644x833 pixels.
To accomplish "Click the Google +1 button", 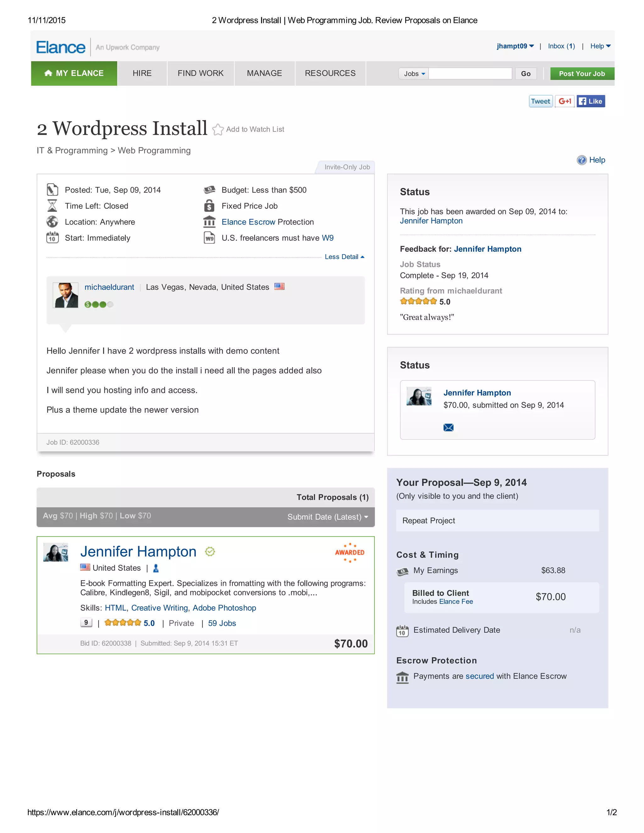I will click(564, 102).
